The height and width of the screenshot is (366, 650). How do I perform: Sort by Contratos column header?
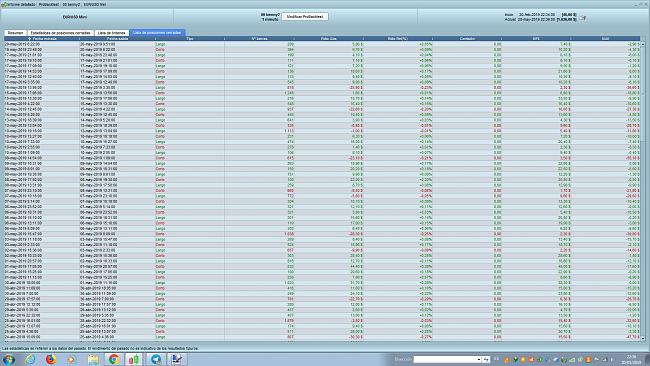click(x=467, y=39)
